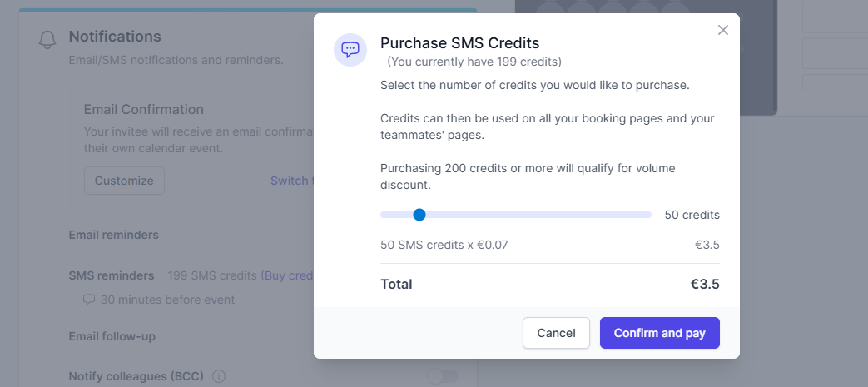This screenshot has height=387, width=868.
Task: Click Confirm and pay
Action: click(x=659, y=333)
